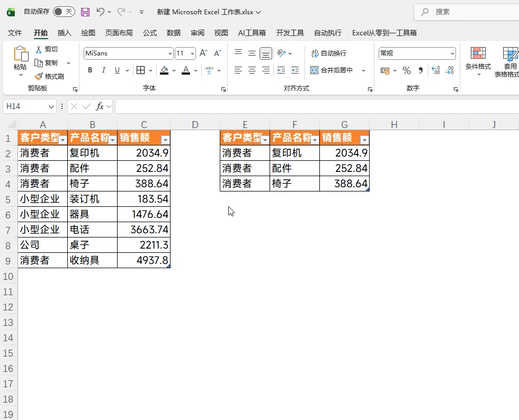This screenshot has width=519, height=420.
Task: Click the Save icon in title bar
Action: (85, 12)
